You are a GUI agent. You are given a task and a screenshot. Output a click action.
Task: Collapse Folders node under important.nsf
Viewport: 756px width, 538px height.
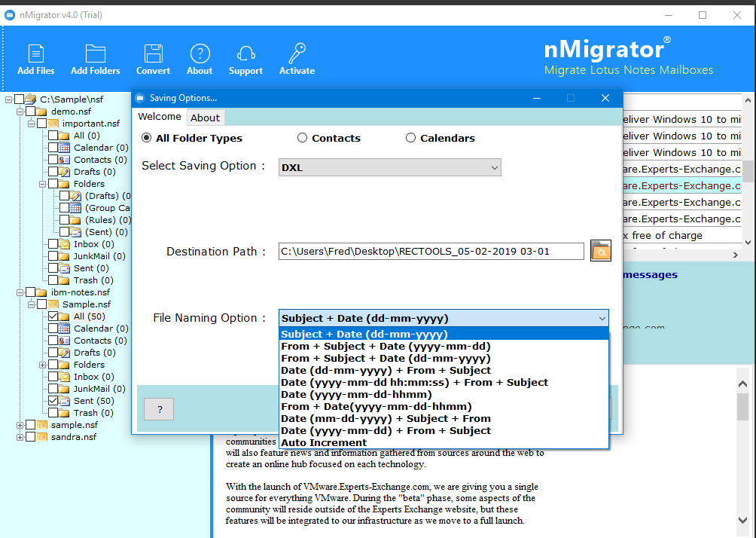[42, 184]
